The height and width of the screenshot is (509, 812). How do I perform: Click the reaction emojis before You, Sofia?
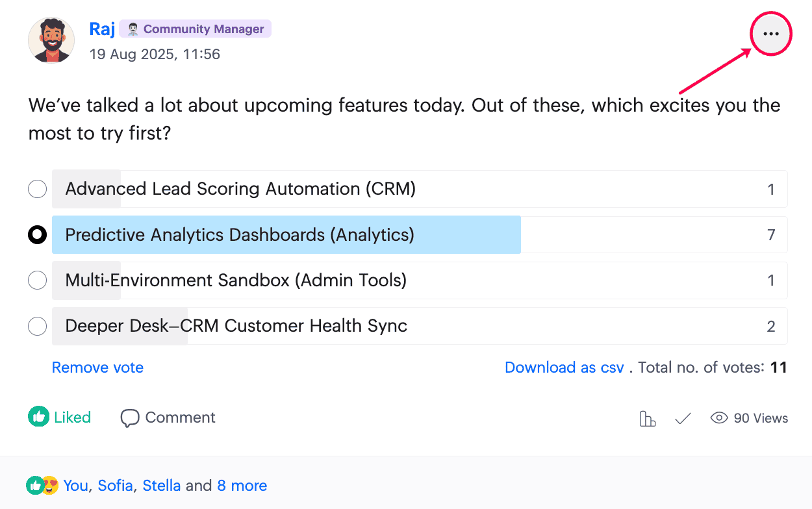click(x=42, y=485)
